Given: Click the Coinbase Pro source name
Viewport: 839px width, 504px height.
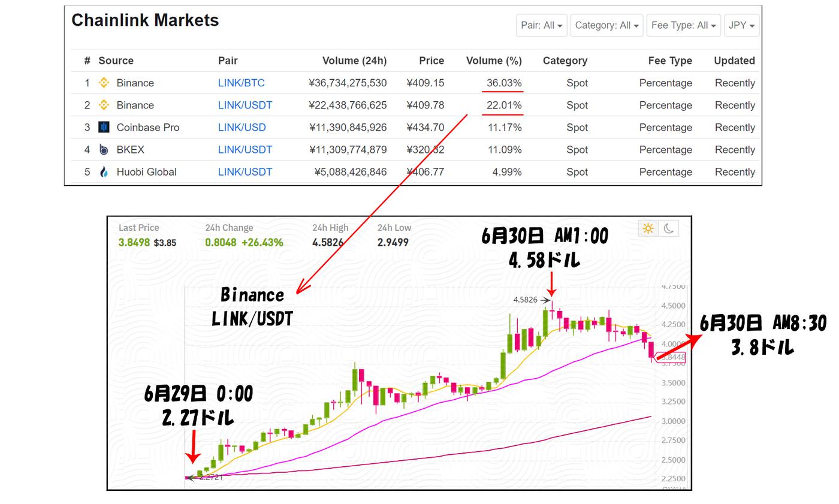Looking at the screenshot, I should 148,127.
